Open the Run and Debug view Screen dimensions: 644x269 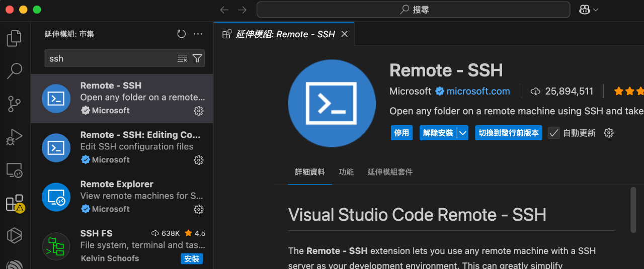pos(14,137)
